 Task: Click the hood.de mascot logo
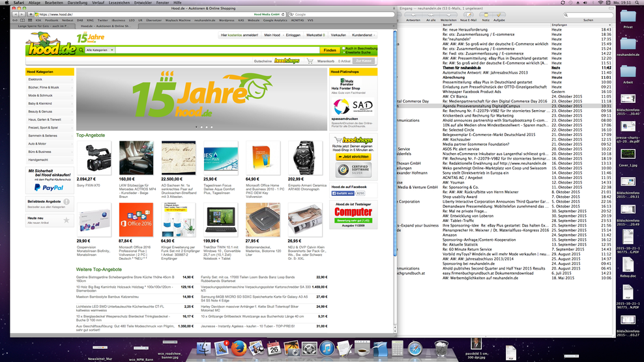click(x=51, y=45)
